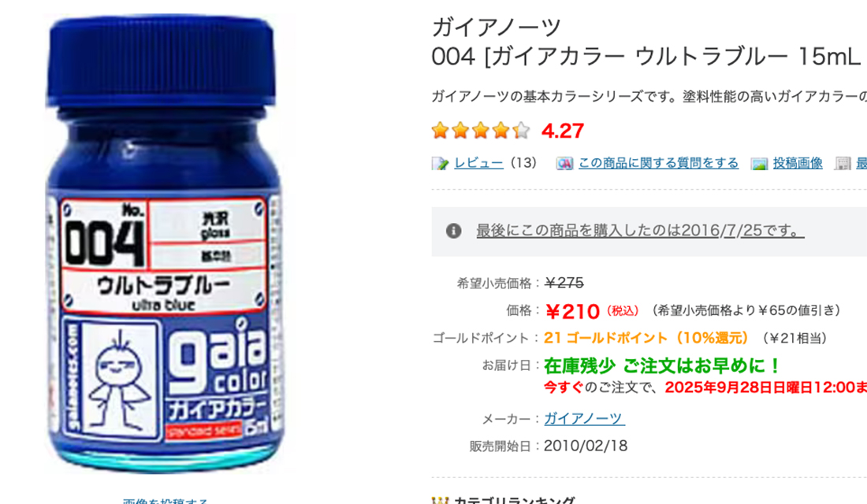Click the five-star rating graphic
The height and width of the screenshot is (504, 867).
(x=481, y=131)
